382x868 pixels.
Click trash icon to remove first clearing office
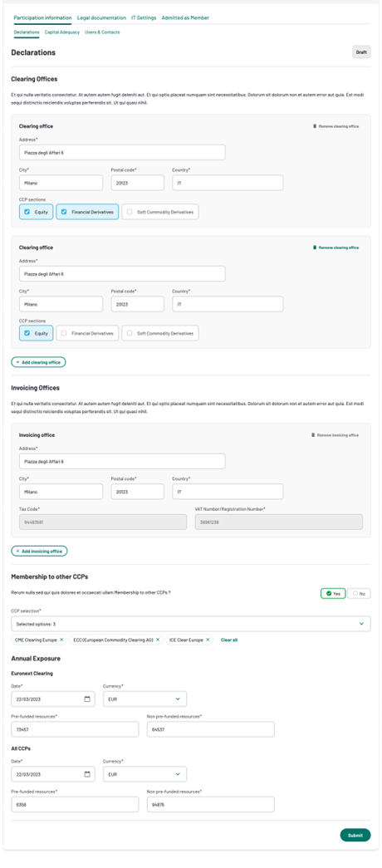click(x=315, y=126)
